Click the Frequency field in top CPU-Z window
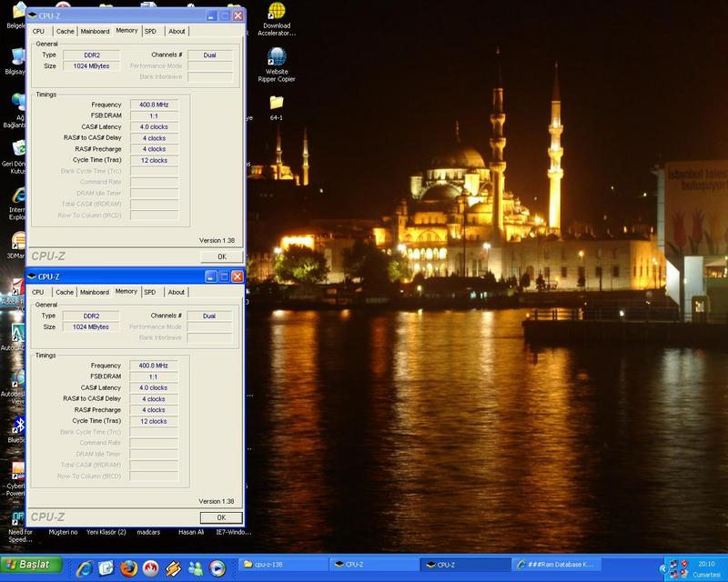728x582 pixels. (153, 105)
